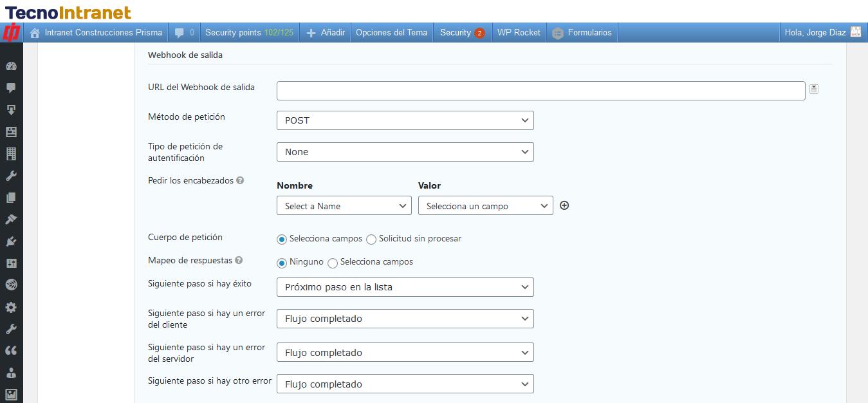Screen dimensions: 868x403
Task: Open the Dashboard icon in sidebar
Action: pyautogui.click(x=11, y=66)
